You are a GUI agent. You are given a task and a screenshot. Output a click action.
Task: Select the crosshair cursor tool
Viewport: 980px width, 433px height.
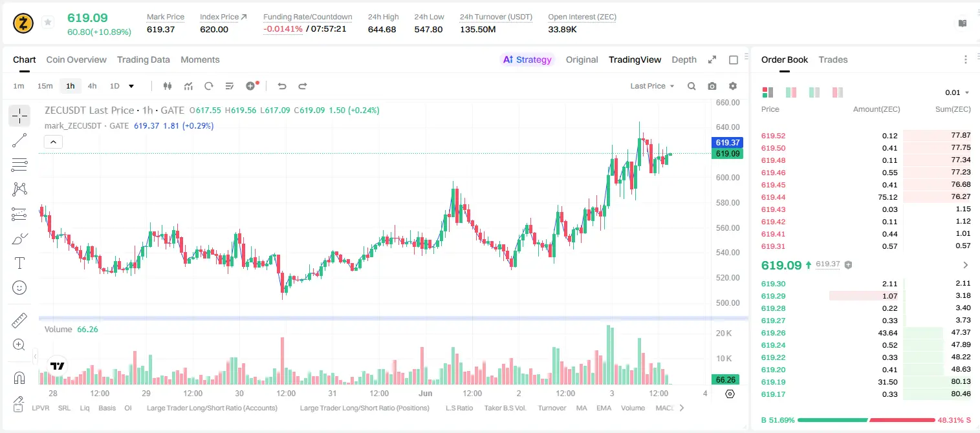coord(19,116)
